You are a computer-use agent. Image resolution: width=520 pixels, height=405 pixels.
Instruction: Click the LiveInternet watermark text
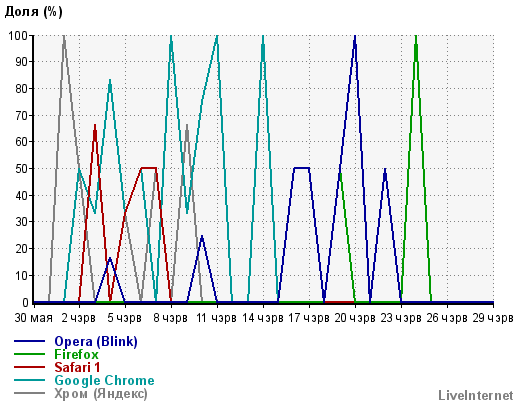(x=476, y=395)
